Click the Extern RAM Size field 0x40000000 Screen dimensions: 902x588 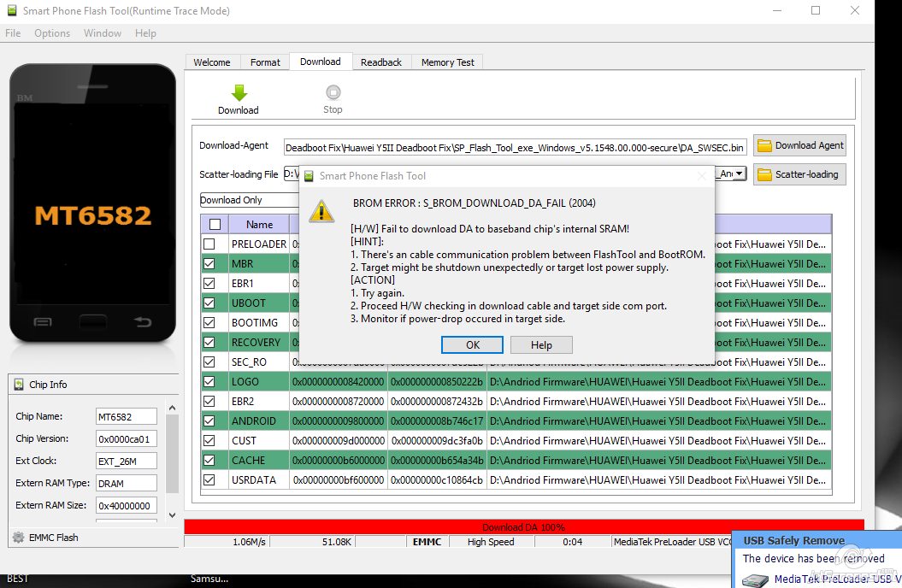point(127,506)
